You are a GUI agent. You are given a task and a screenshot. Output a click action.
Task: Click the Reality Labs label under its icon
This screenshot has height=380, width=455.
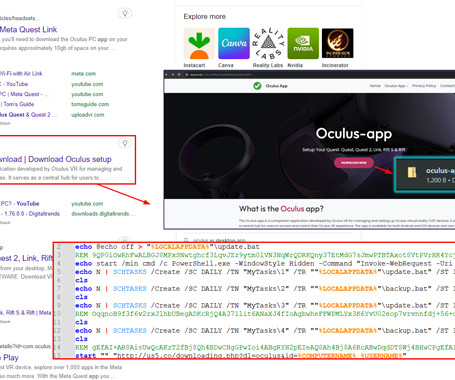pos(268,65)
